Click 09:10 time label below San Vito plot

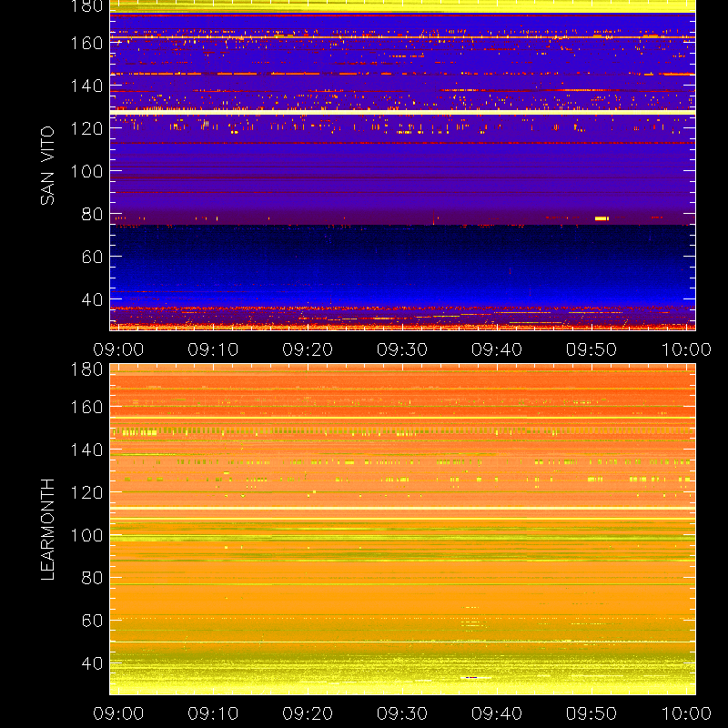[x=213, y=349]
